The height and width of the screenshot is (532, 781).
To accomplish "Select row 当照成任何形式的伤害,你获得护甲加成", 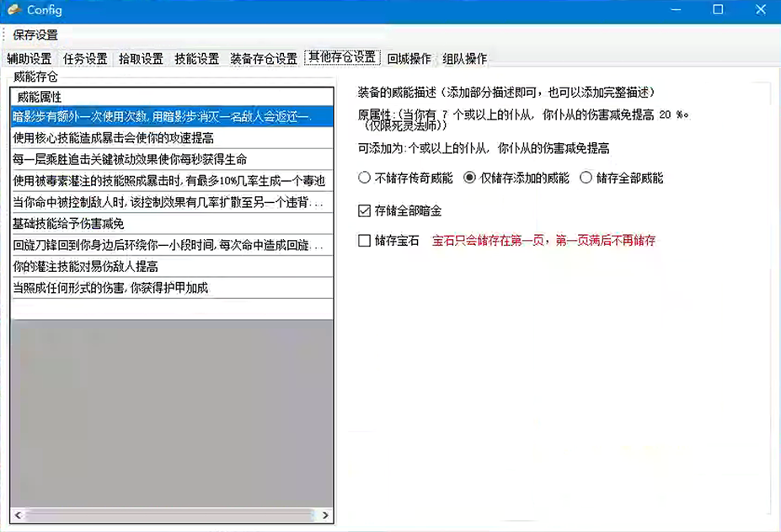I will point(110,288).
